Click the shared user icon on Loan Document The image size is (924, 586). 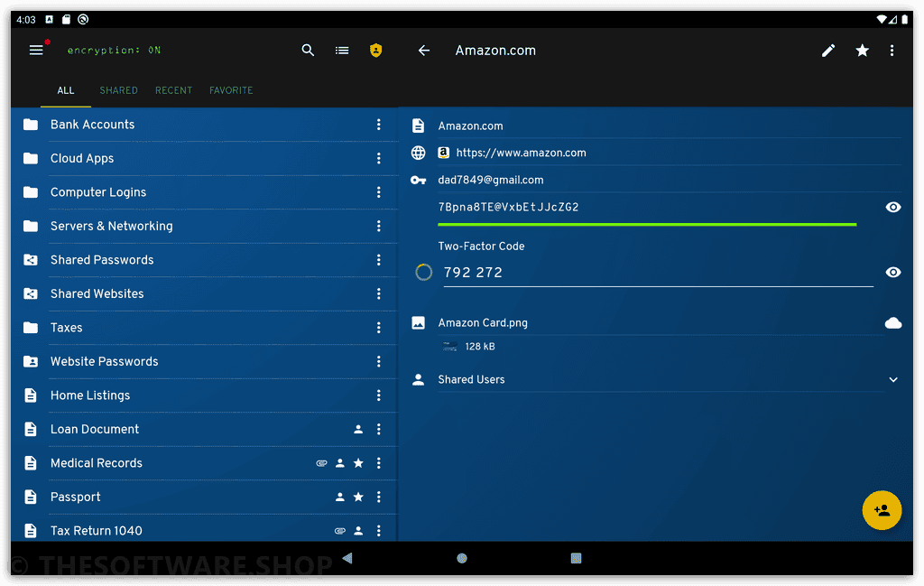357,429
